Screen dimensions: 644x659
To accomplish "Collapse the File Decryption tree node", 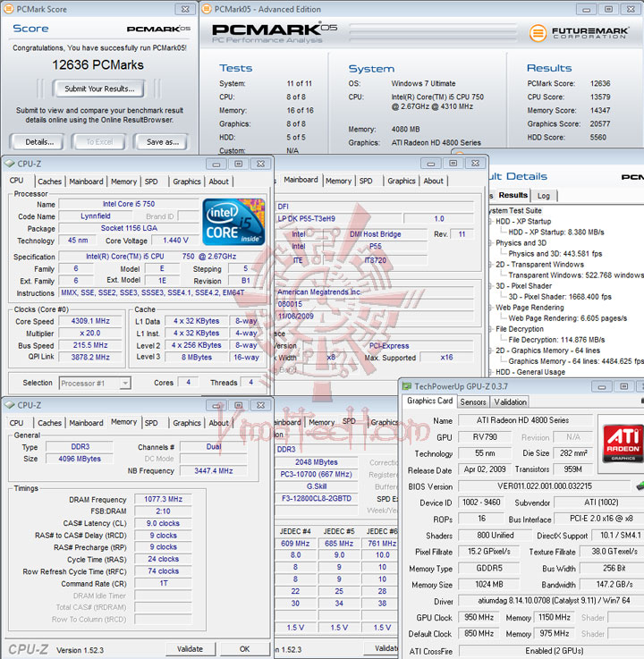I will click(490, 329).
